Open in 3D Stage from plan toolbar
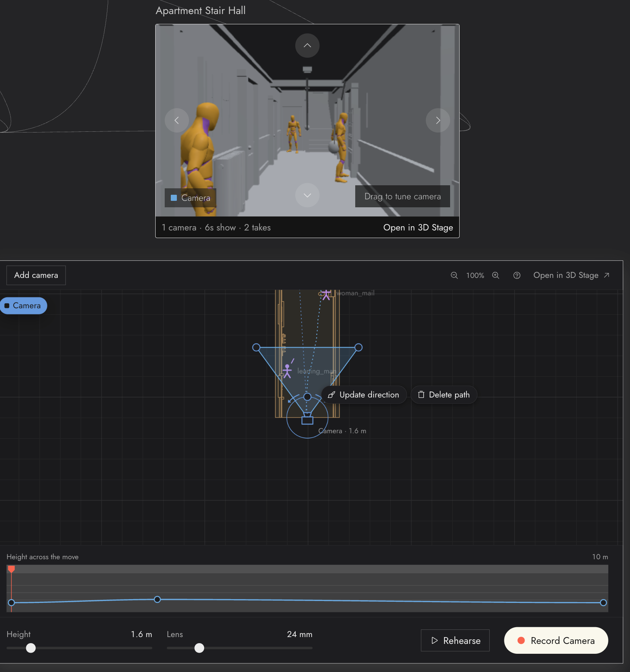 click(571, 275)
